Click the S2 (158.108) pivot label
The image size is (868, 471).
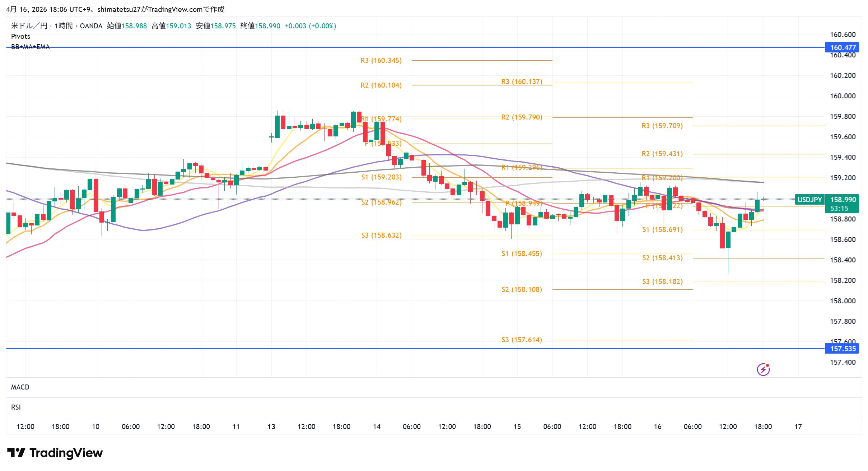tap(522, 289)
